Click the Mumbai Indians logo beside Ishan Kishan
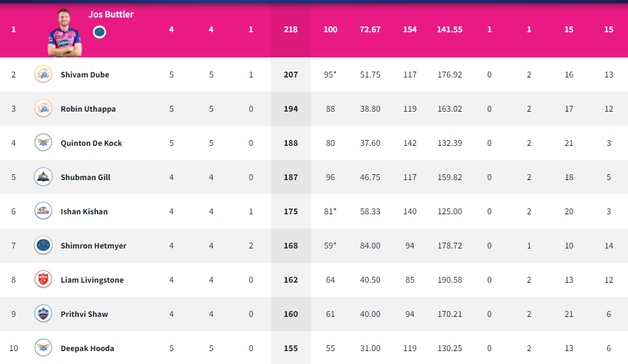Viewport: 628px width, 364px height. point(43,211)
